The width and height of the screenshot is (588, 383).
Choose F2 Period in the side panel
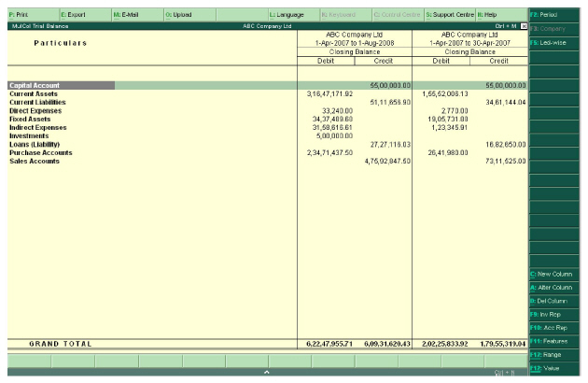pos(553,15)
